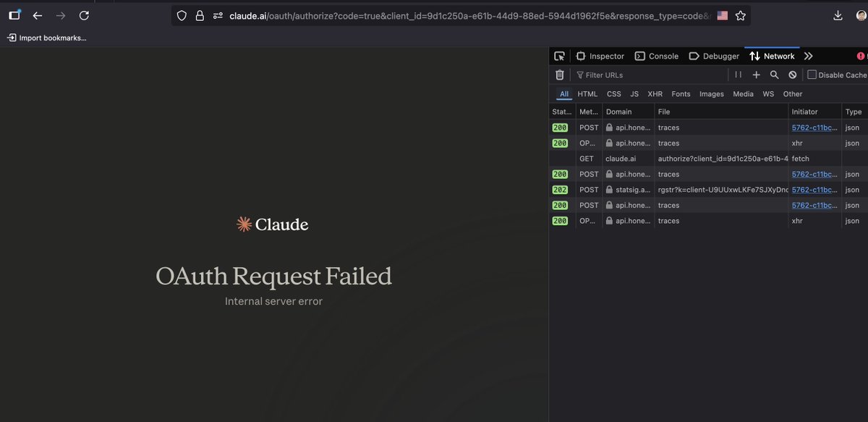Open initiator link in the statsig row
868x422 pixels.
tap(814, 190)
